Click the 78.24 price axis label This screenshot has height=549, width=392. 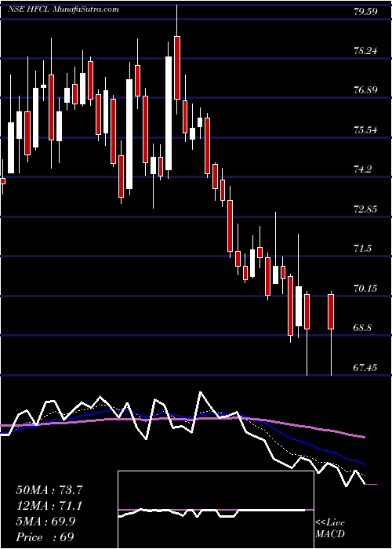(365, 51)
